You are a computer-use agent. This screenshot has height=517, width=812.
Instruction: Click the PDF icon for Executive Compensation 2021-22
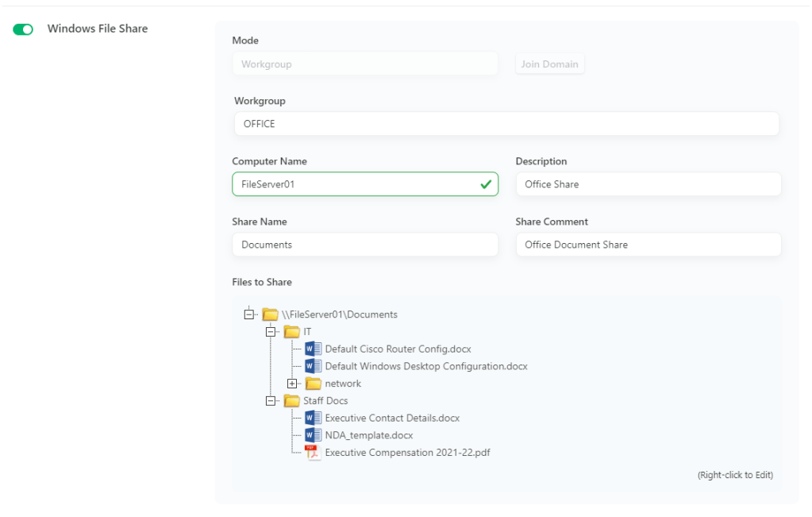coord(314,453)
